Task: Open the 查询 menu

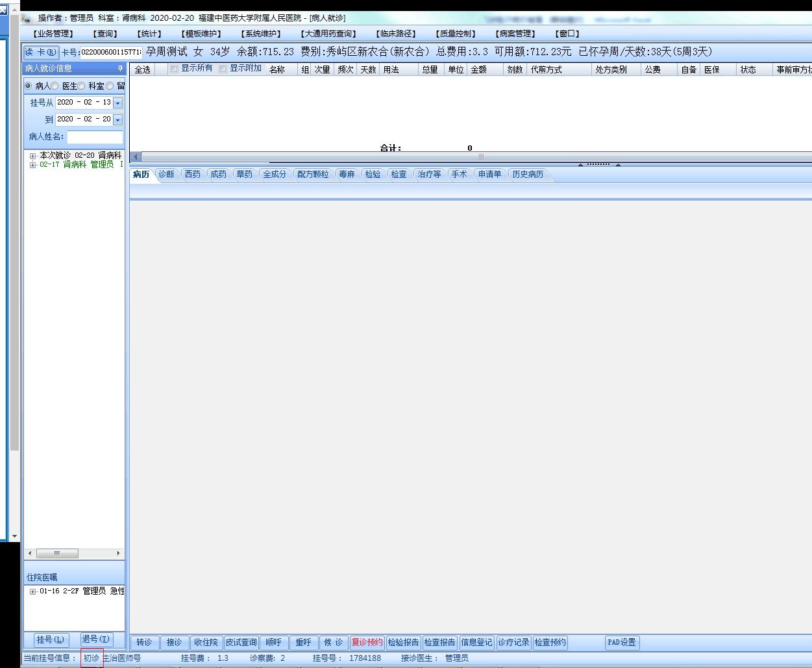Action: click(x=105, y=34)
